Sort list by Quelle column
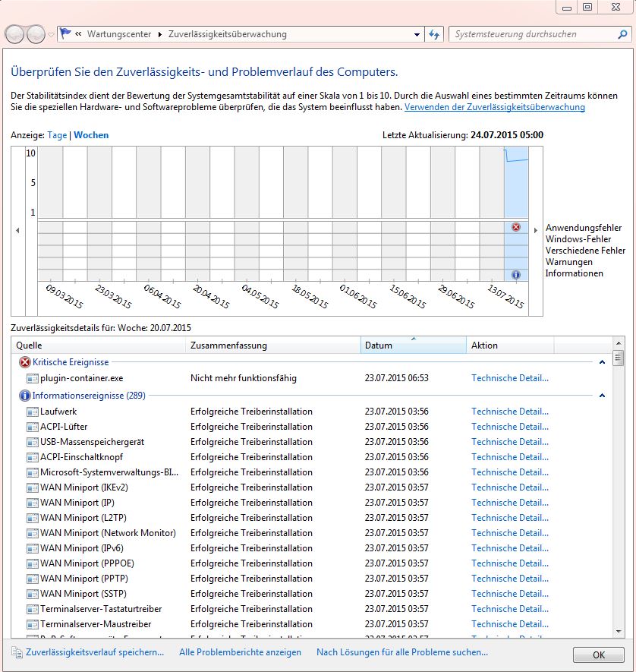 99,345
